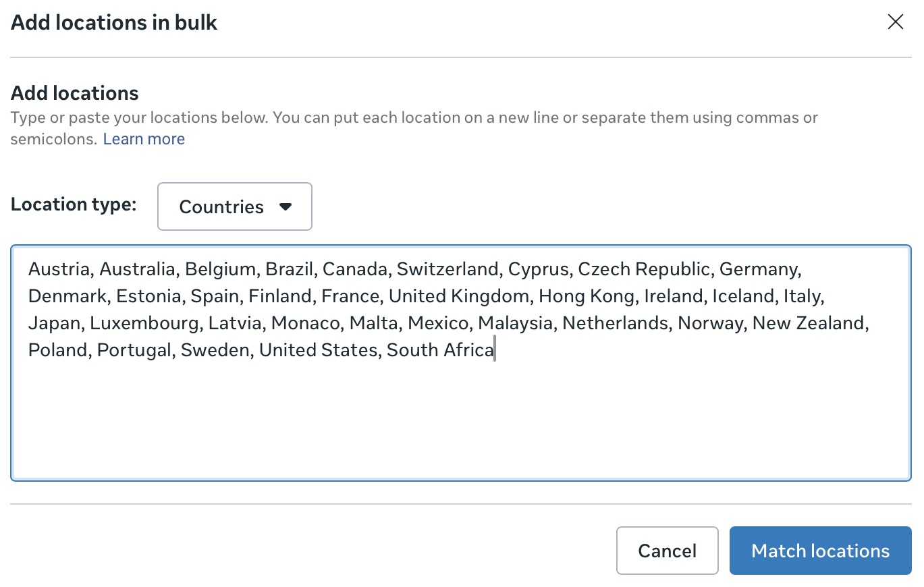
Task: Click the Location type label
Action: (x=73, y=204)
